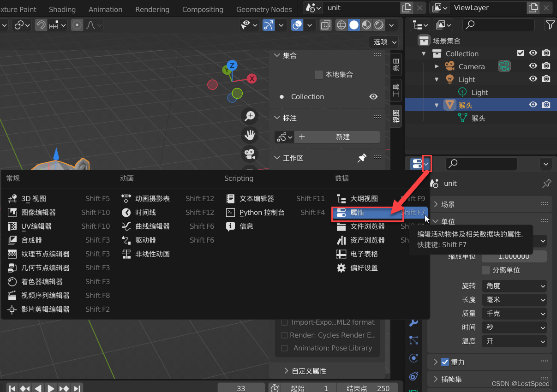Open the 长度 length unit dropdown
This screenshot has width=557, height=392.
[514, 300]
